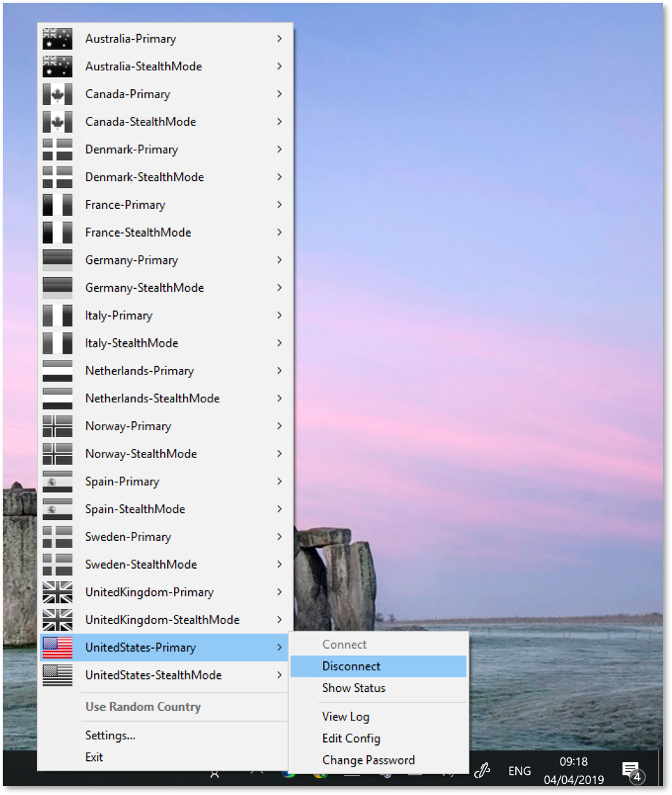This screenshot has height=795, width=672.
Task: Click the Spain-Primary flag icon
Action: click(x=57, y=481)
